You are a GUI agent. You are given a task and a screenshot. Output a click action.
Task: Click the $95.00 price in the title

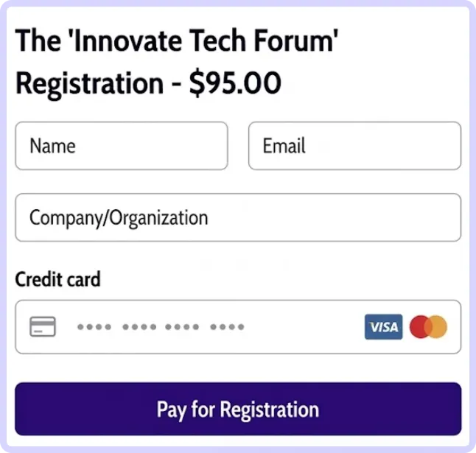[235, 82]
